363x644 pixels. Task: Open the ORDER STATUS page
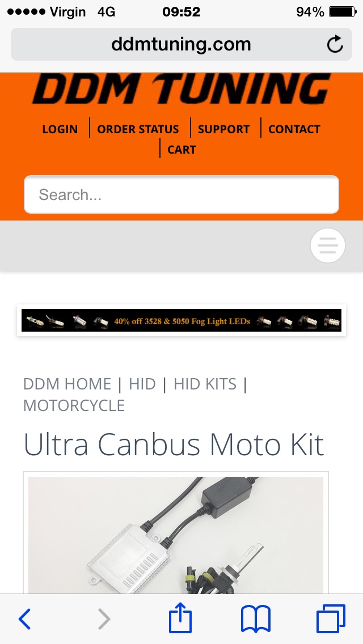point(138,129)
